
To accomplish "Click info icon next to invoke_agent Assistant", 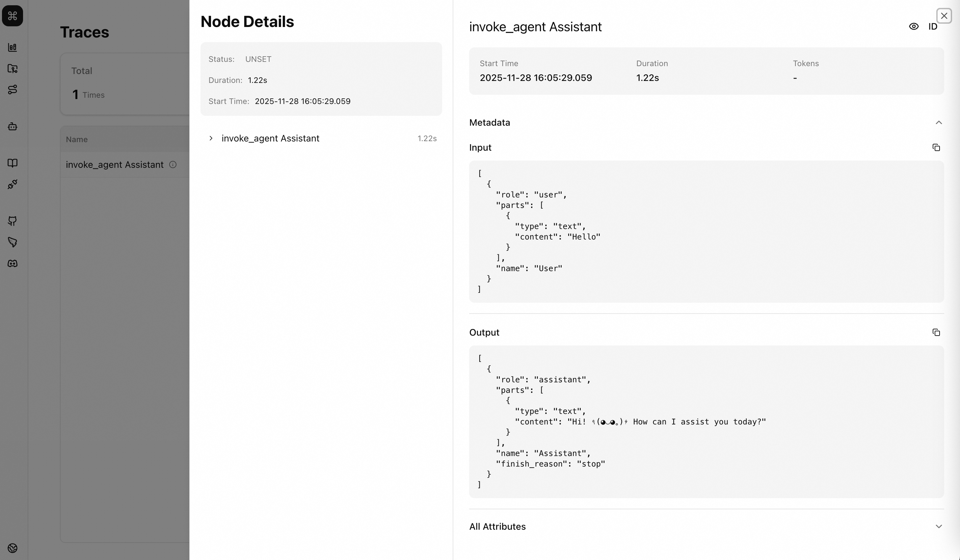I will [173, 165].
